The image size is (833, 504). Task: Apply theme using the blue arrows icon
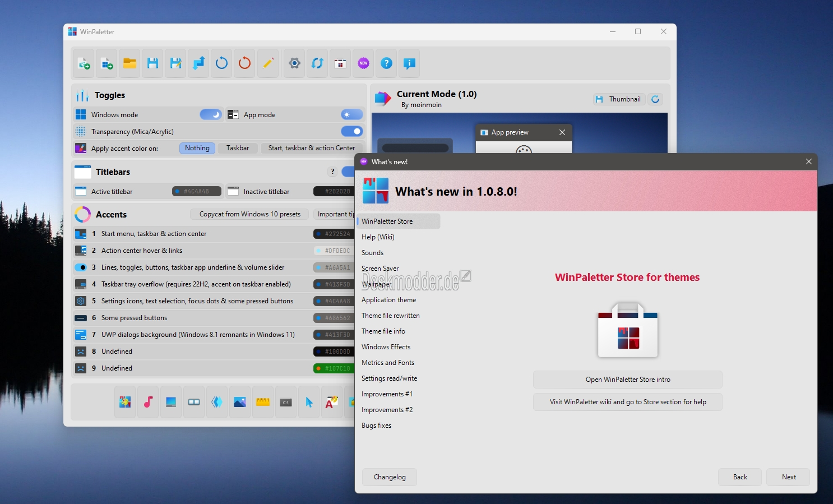[x=198, y=63]
